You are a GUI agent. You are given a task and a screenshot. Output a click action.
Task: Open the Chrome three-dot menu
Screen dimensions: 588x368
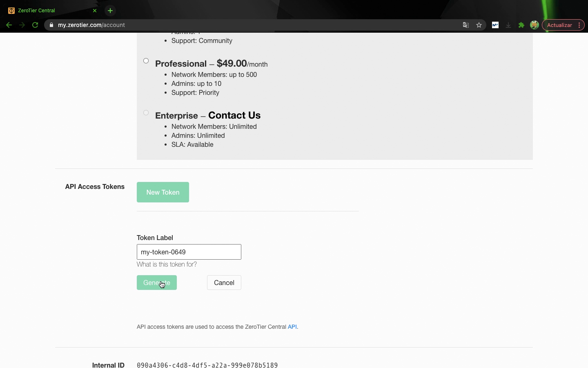(x=579, y=25)
